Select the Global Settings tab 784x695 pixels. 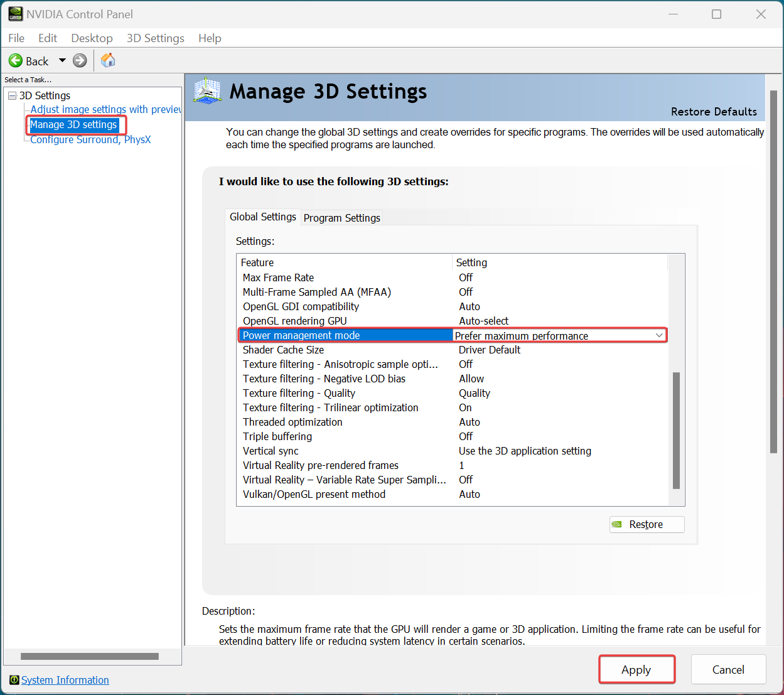point(262,217)
